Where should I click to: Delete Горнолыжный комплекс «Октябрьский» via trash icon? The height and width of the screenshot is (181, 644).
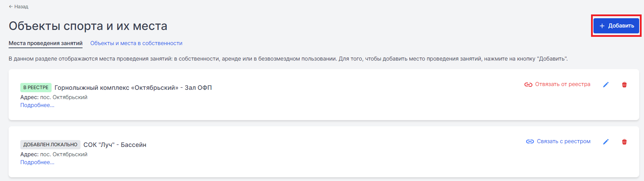[x=624, y=85]
